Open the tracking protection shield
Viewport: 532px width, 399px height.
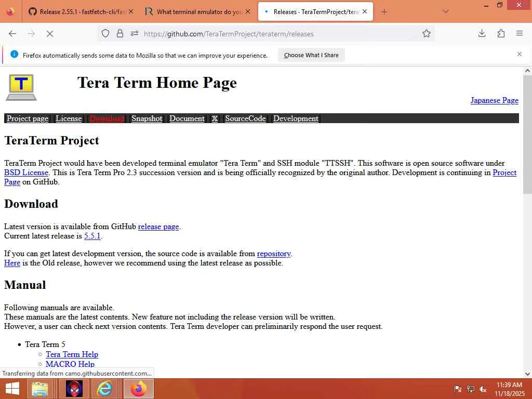click(x=105, y=34)
